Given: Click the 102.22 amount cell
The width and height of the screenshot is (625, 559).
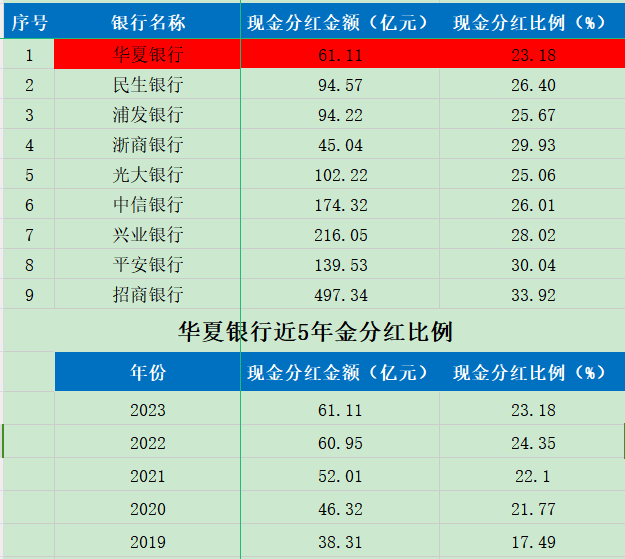Looking at the screenshot, I should 340,174.
